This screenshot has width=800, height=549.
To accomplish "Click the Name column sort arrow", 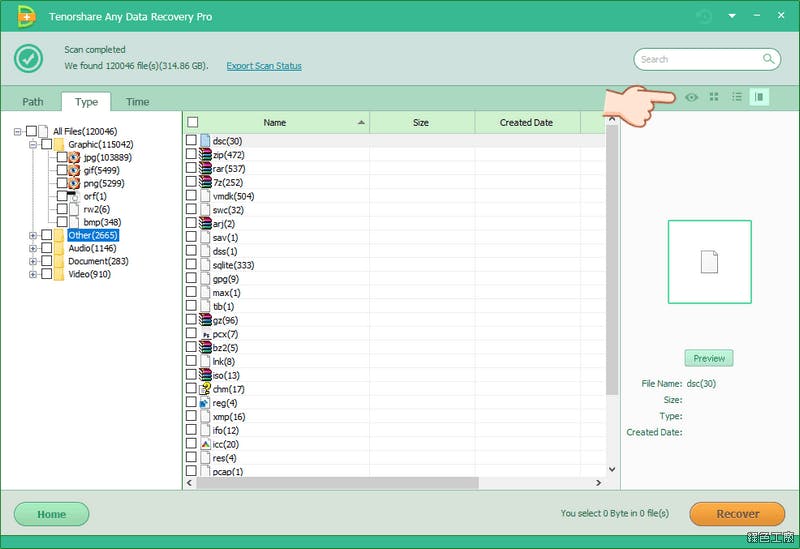I will pyautogui.click(x=361, y=122).
